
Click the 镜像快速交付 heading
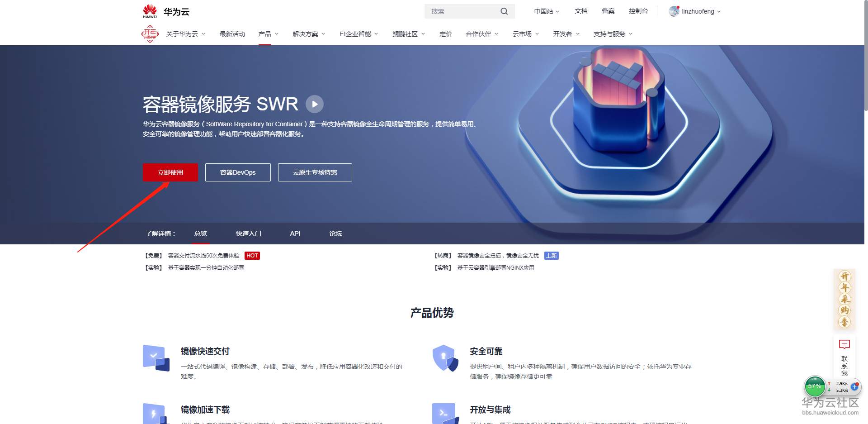coord(205,351)
